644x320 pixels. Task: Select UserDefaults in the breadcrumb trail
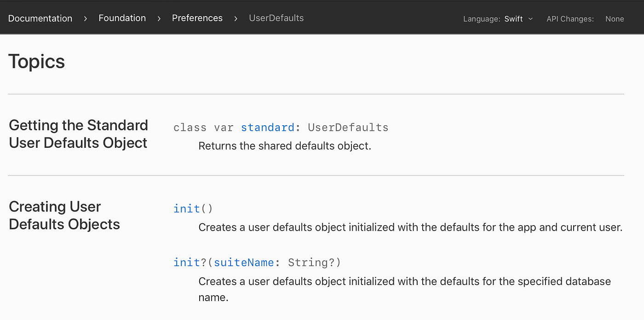[x=276, y=18]
